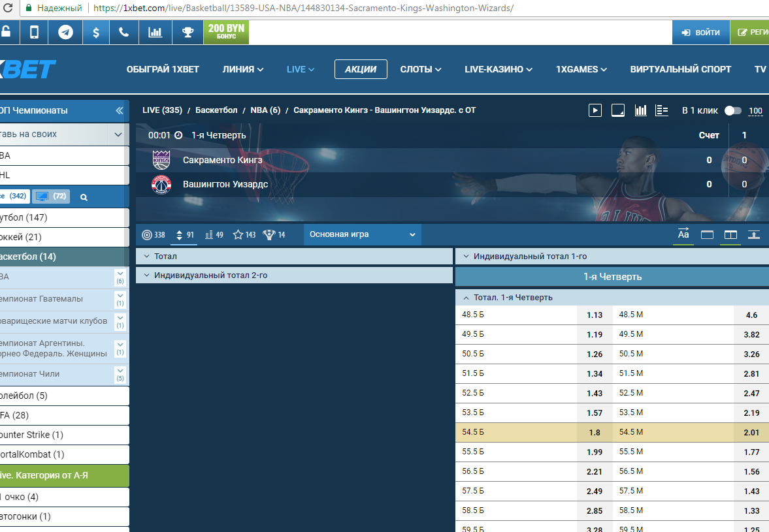The height and width of the screenshot is (532, 769).
Task: Collapse Тотал. 1-я Четверть section
Action: point(612,298)
